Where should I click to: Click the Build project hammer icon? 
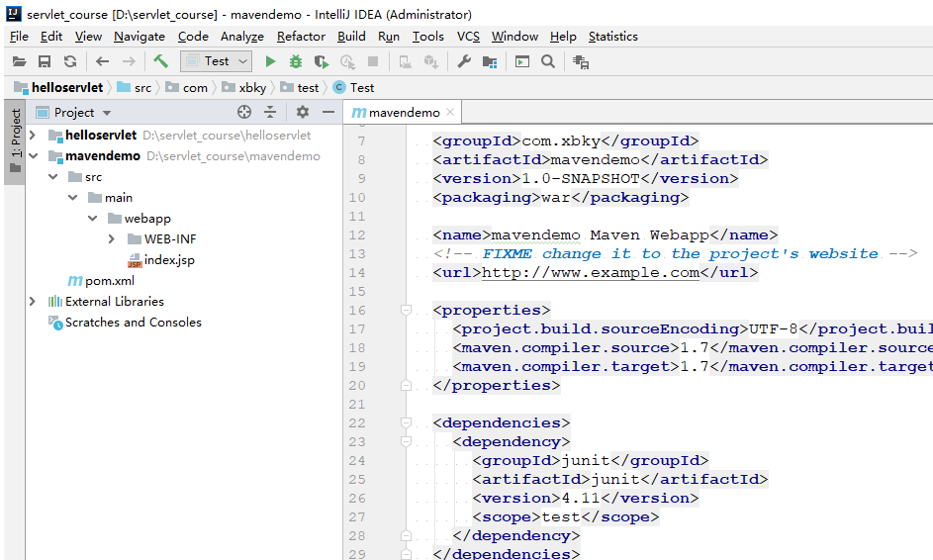tap(160, 61)
